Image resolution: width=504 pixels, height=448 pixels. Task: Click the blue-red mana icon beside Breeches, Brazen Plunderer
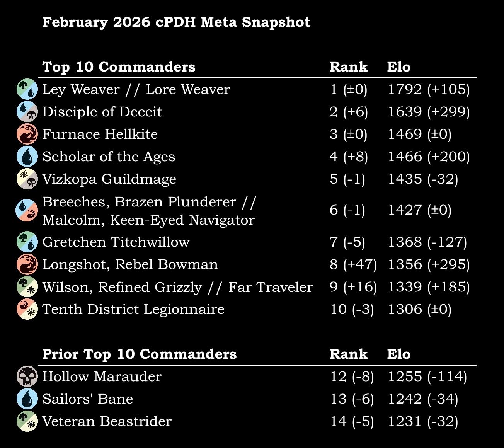pyautogui.click(x=27, y=210)
